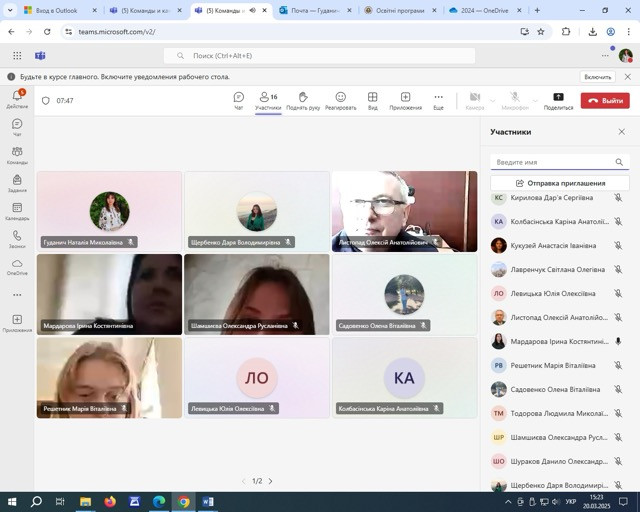This screenshot has width=640, height=512.
Task: Click Отправка приглашения button
Action: [x=560, y=183]
